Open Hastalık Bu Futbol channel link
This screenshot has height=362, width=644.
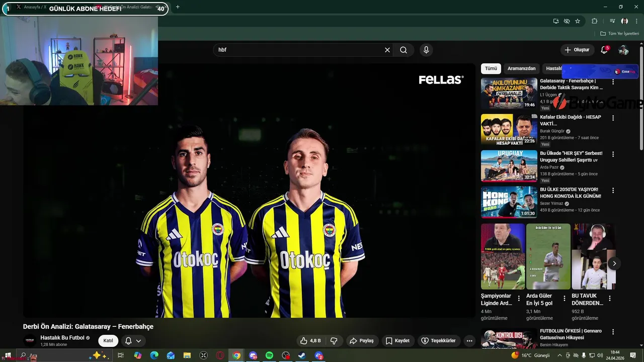tap(62, 338)
